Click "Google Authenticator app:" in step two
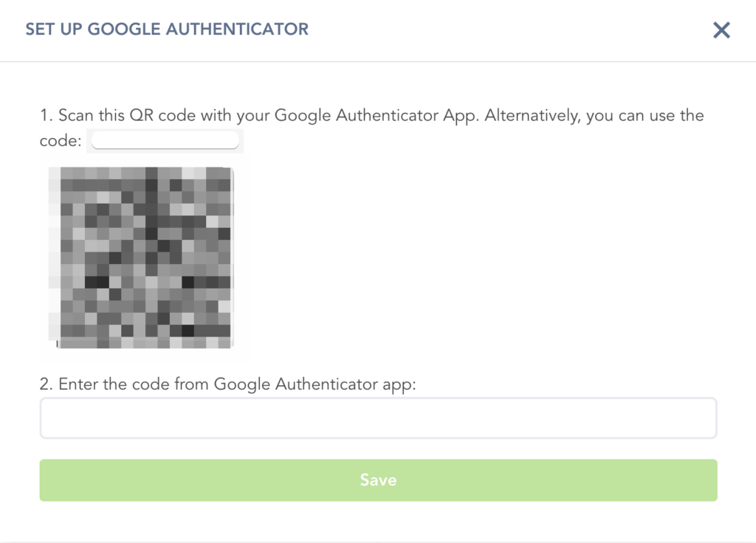The height and width of the screenshot is (543, 756). (x=315, y=384)
